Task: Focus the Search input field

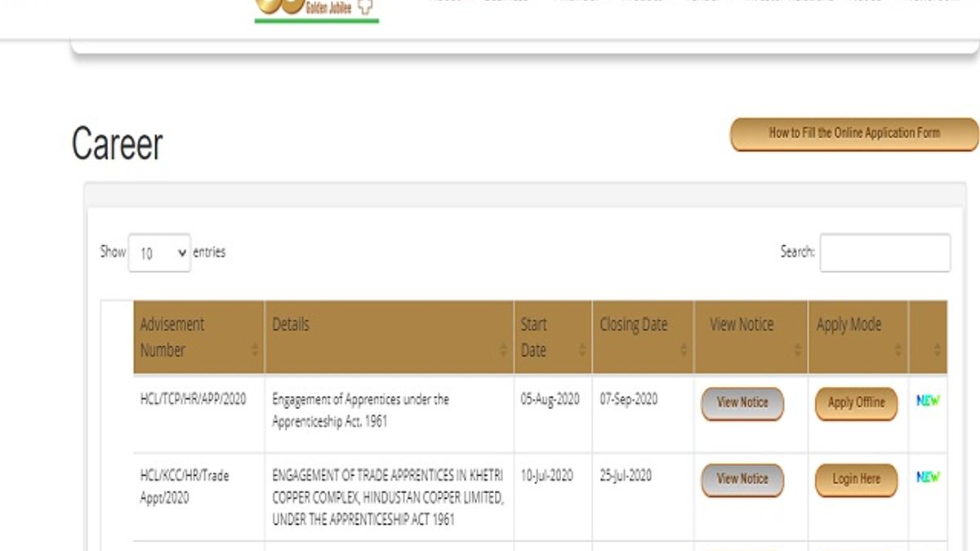Action: [885, 252]
